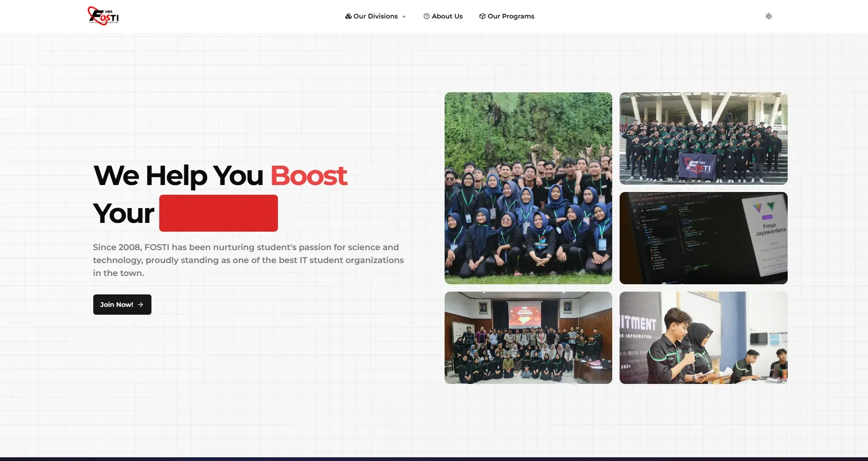Open the outdoor group photo by the hedge
868x461 pixels.
[x=528, y=188]
